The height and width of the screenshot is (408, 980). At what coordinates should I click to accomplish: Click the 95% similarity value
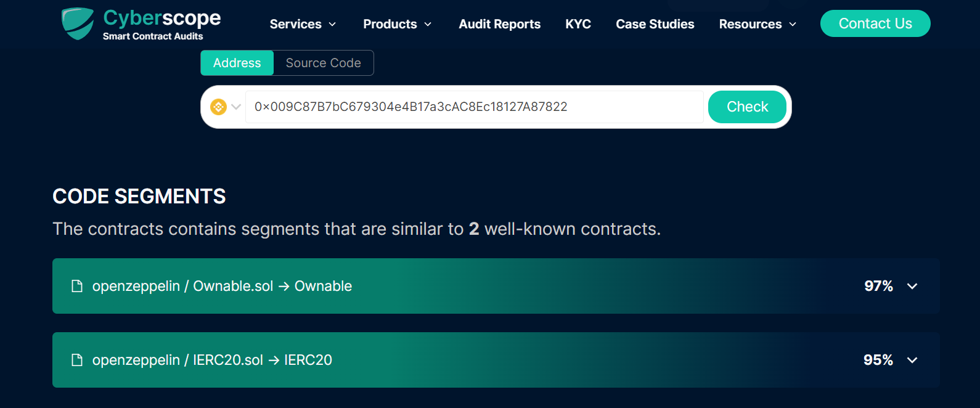[x=878, y=360]
